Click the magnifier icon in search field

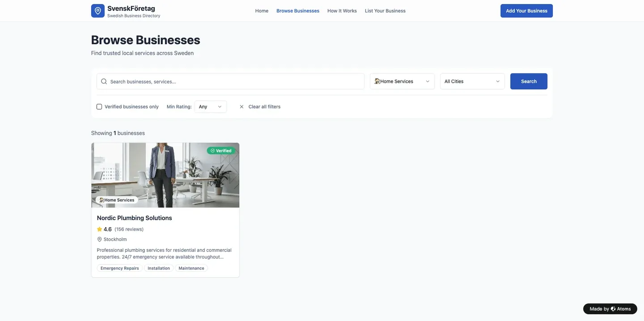click(x=104, y=81)
